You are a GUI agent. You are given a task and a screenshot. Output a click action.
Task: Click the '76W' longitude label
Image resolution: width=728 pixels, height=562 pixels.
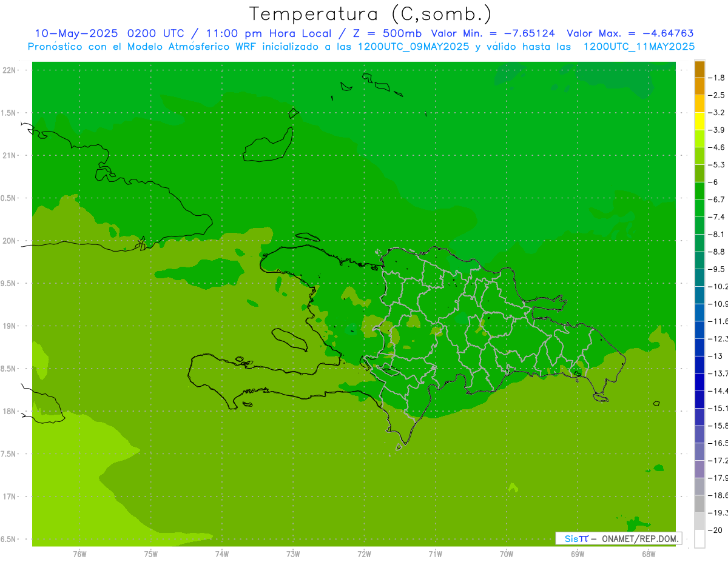[79, 554]
